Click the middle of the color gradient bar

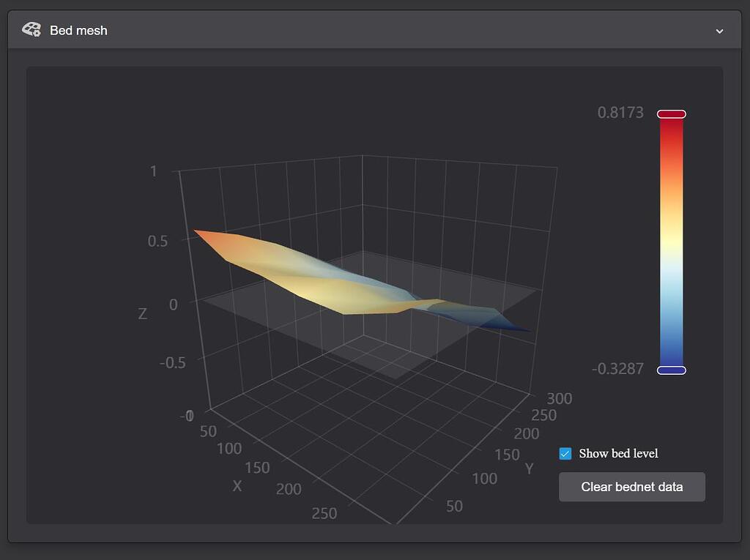point(671,242)
